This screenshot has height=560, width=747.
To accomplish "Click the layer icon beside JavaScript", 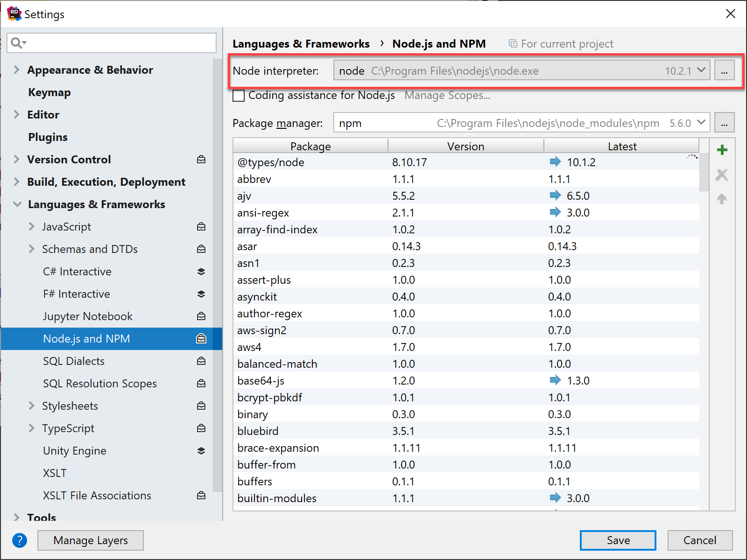I will (x=201, y=227).
